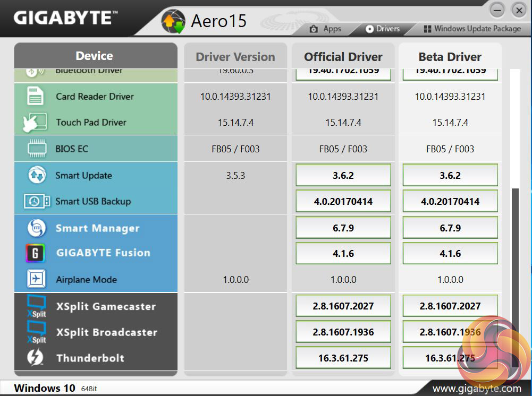Viewport: 532px width, 396px height.
Task: Select the BIOS EC chip icon
Action: point(37,149)
